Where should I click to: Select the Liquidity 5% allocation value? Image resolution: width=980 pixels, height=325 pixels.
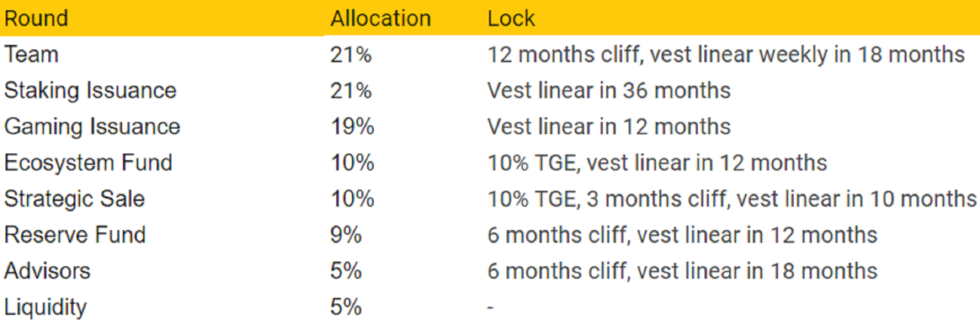(x=345, y=308)
